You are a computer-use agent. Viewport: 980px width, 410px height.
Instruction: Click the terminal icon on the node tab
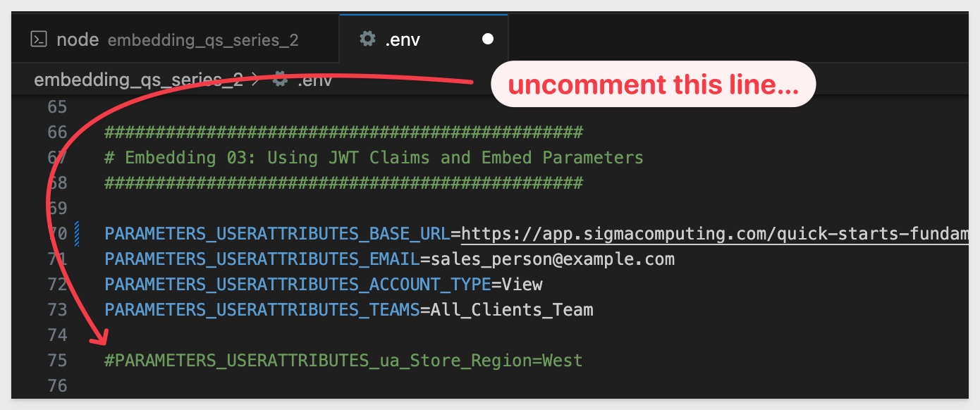pyautogui.click(x=39, y=39)
